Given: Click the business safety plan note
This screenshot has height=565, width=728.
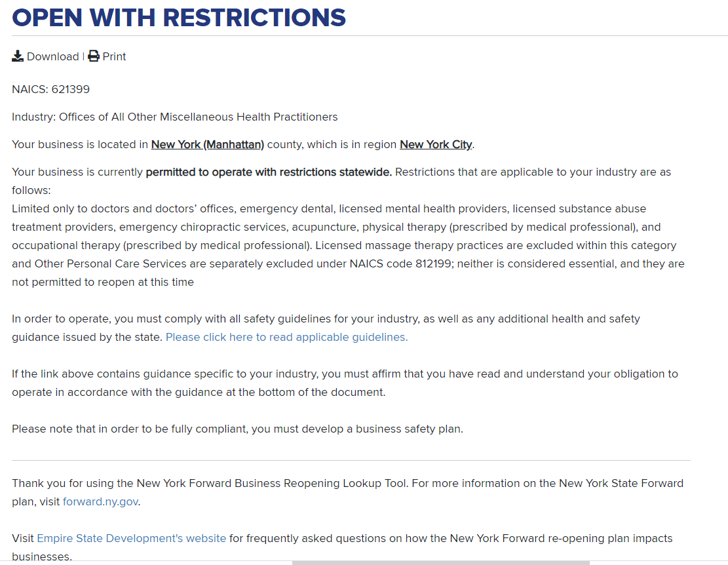Looking at the screenshot, I should pos(237,429).
